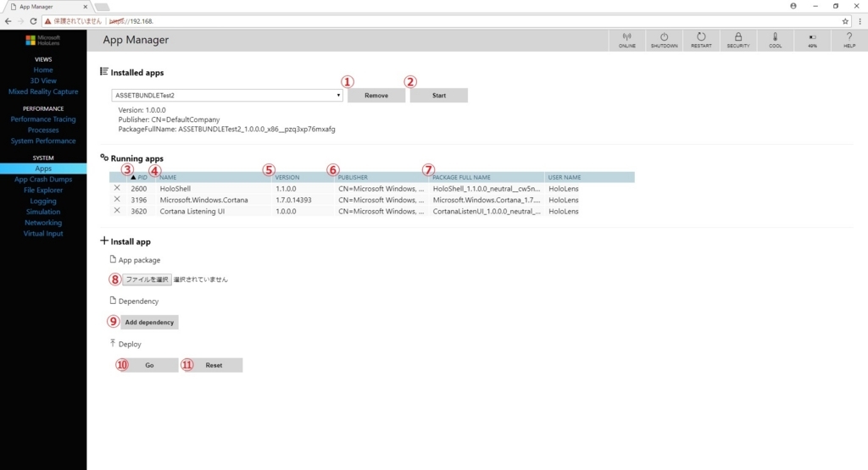Image resolution: width=868 pixels, height=470 pixels.
Task: Open the installed apps dropdown ASSETBUNDLETest2
Action: coord(227,95)
